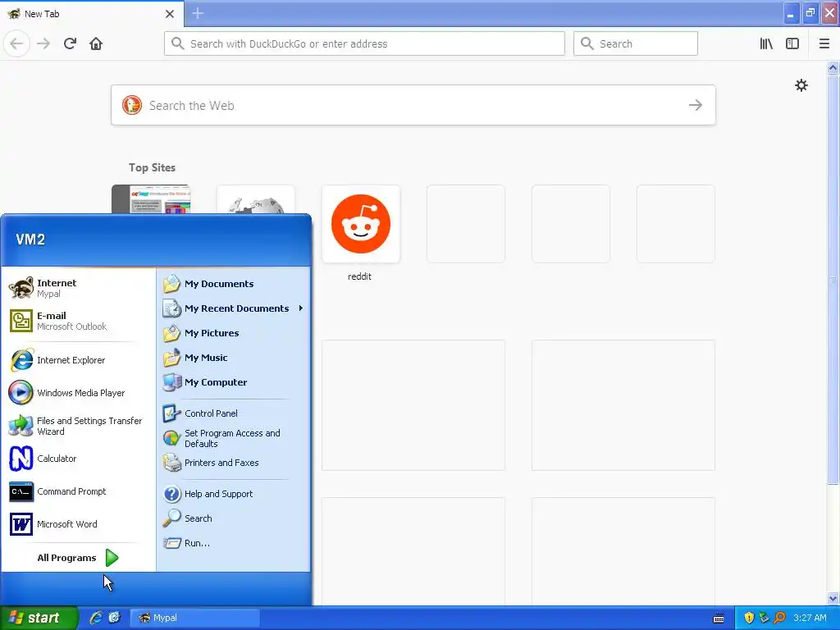This screenshot has height=630, width=840.
Task: Click magnifier tray icon
Action: (x=780, y=618)
